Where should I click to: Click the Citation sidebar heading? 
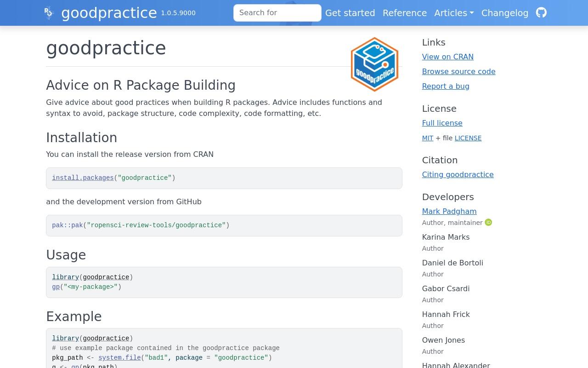[x=440, y=160]
